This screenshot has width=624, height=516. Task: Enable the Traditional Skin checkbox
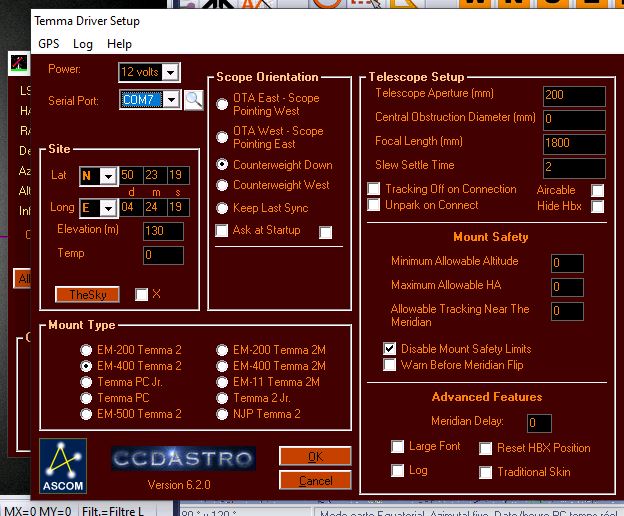pos(486,472)
